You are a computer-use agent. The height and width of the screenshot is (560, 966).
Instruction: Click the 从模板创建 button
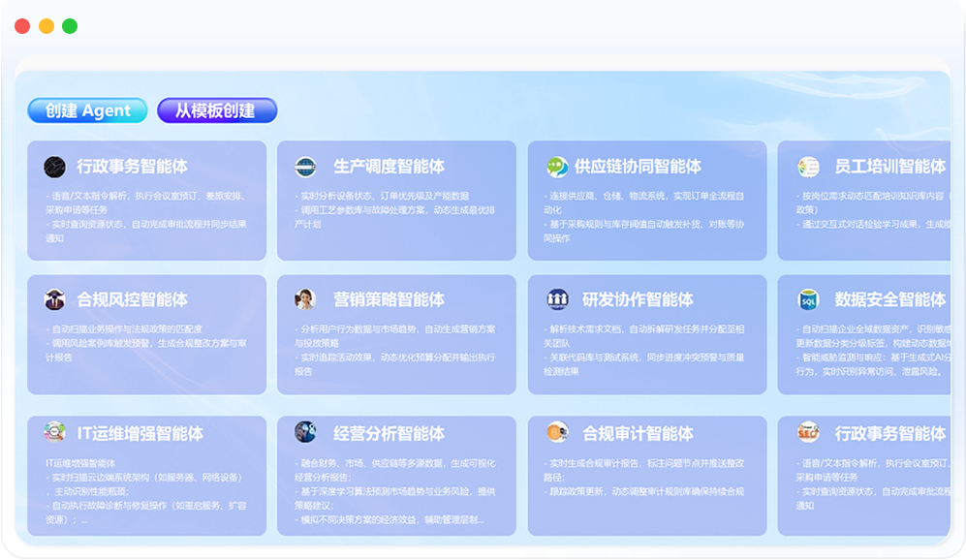[x=216, y=110]
